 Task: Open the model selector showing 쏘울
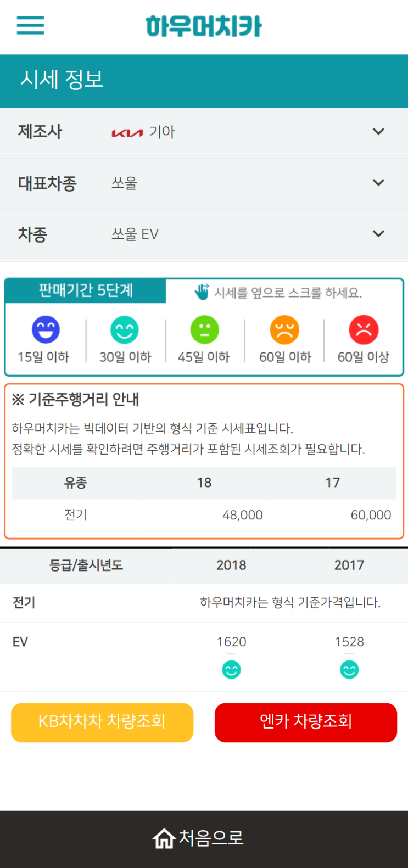coord(204,183)
